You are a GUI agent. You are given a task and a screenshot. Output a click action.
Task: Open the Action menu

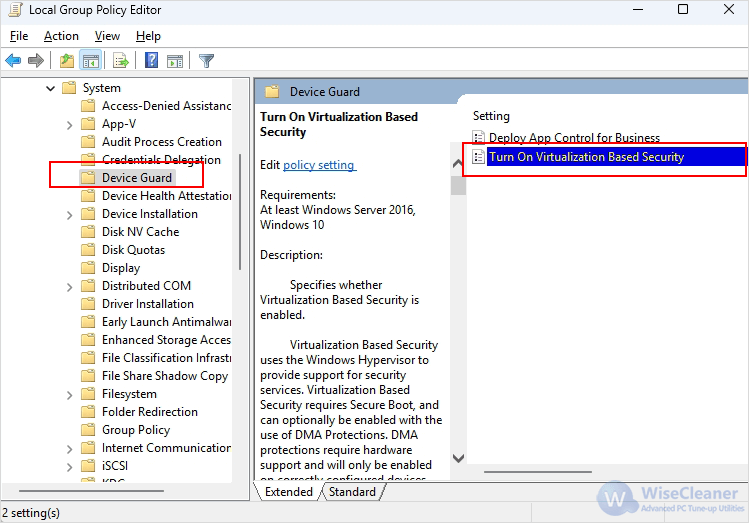click(x=61, y=36)
